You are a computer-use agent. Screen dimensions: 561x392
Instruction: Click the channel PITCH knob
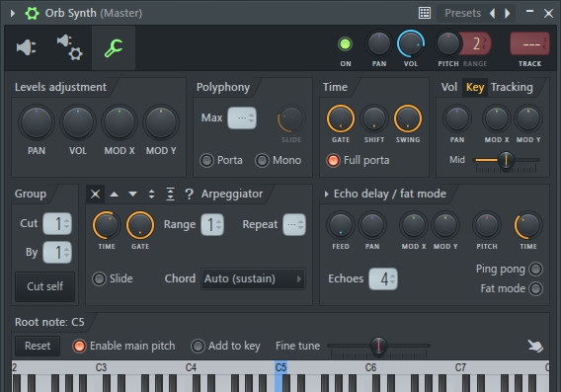point(447,44)
